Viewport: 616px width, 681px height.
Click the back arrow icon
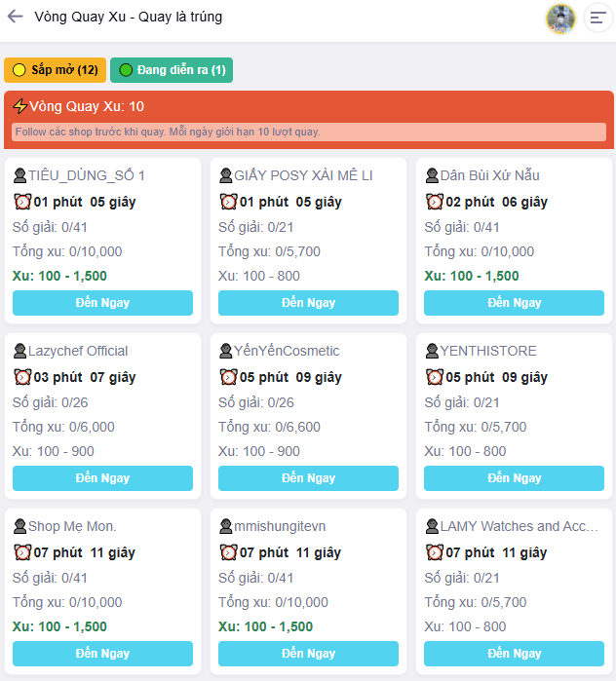click(x=16, y=17)
